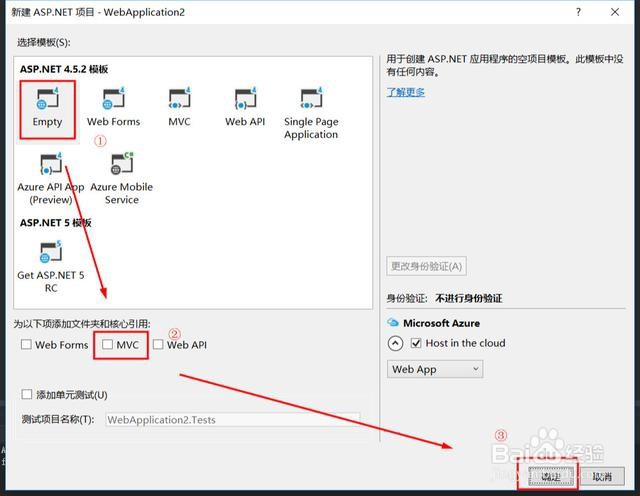Focus the test project name field

pos(233,420)
